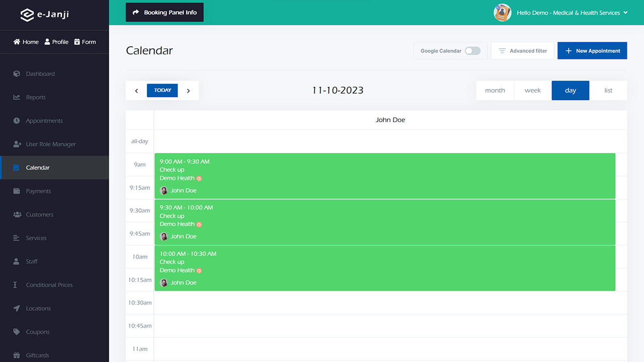Click status icon on 10:00 AM appointment
The image size is (644, 362).
tap(199, 270)
